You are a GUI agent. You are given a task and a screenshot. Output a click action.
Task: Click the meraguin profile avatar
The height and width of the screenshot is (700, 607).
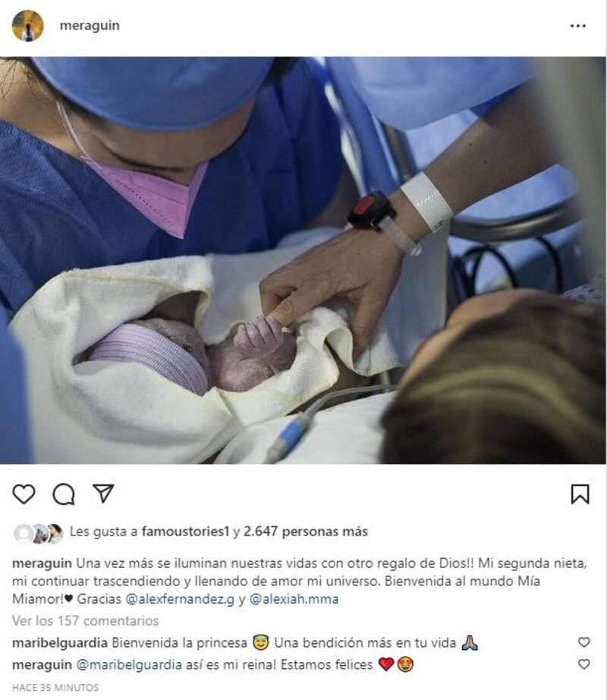[x=27, y=26]
